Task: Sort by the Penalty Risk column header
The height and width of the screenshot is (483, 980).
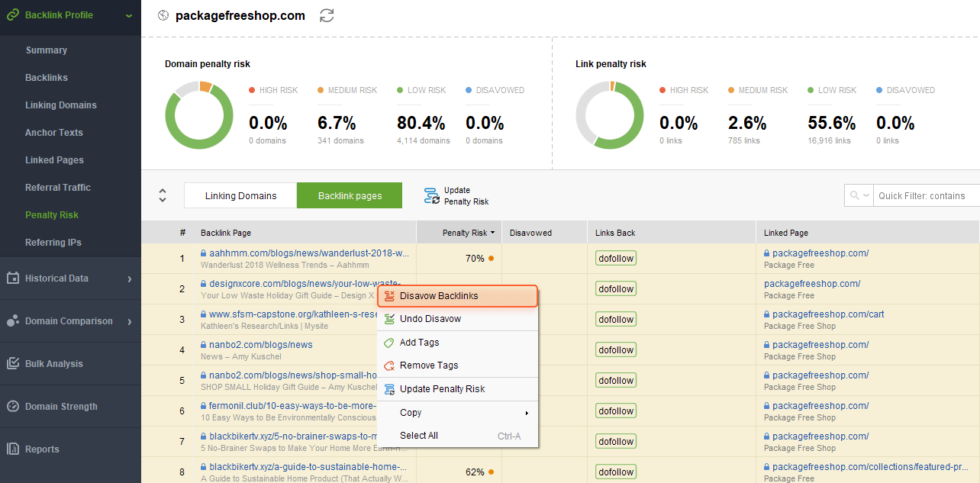Action: point(459,233)
